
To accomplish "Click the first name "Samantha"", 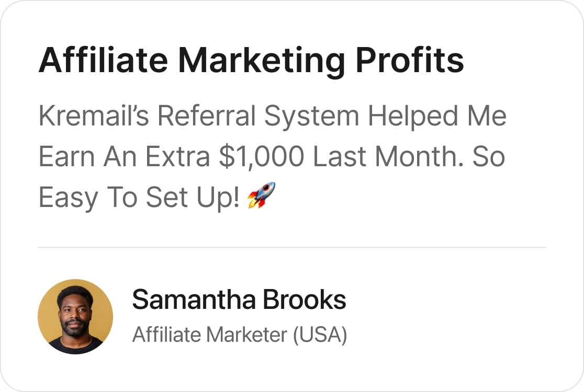I will pos(194,300).
